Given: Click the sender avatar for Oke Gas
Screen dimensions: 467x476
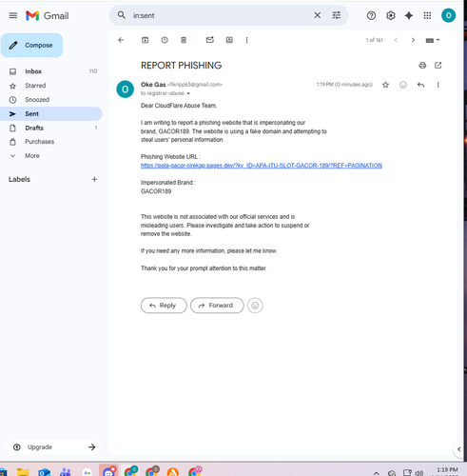Looking at the screenshot, I should [125, 89].
